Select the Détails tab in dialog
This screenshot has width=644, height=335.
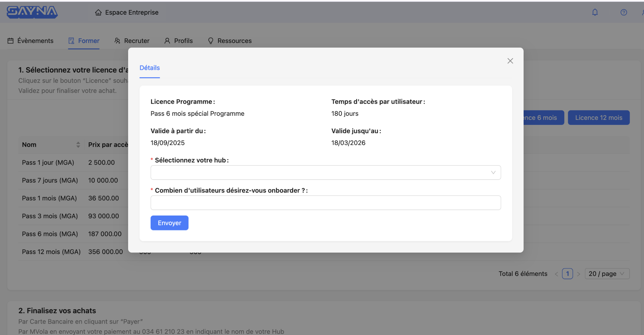[150, 68]
